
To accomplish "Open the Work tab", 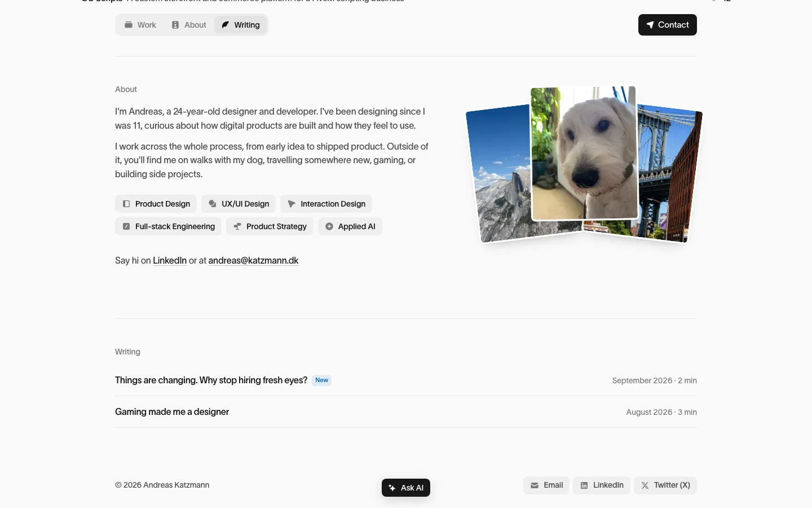I will pos(140,25).
